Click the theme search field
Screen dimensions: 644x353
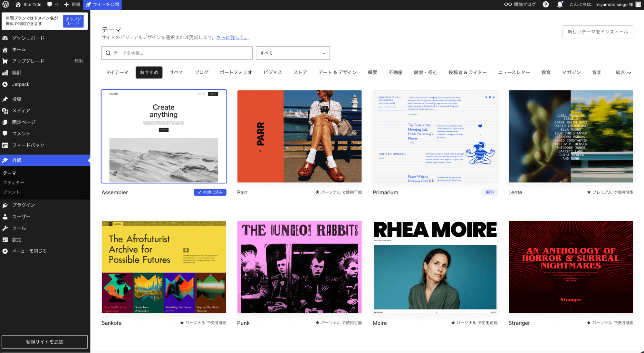177,53
